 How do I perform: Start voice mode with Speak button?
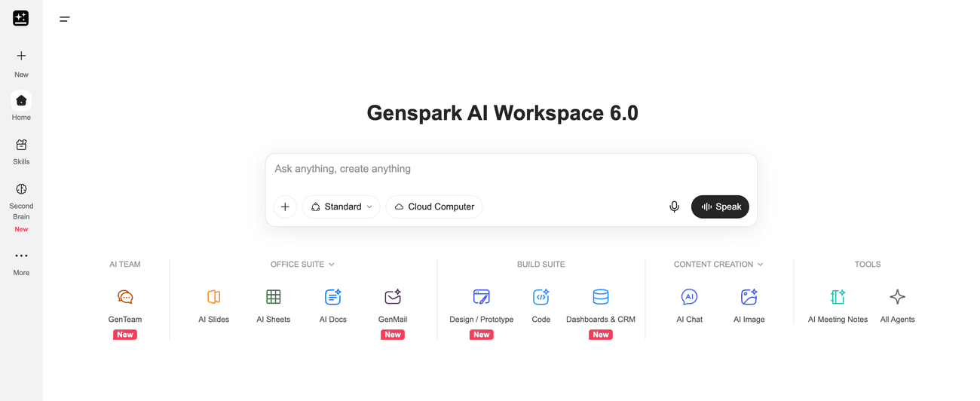pyautogui.click(x=720, y=207)
